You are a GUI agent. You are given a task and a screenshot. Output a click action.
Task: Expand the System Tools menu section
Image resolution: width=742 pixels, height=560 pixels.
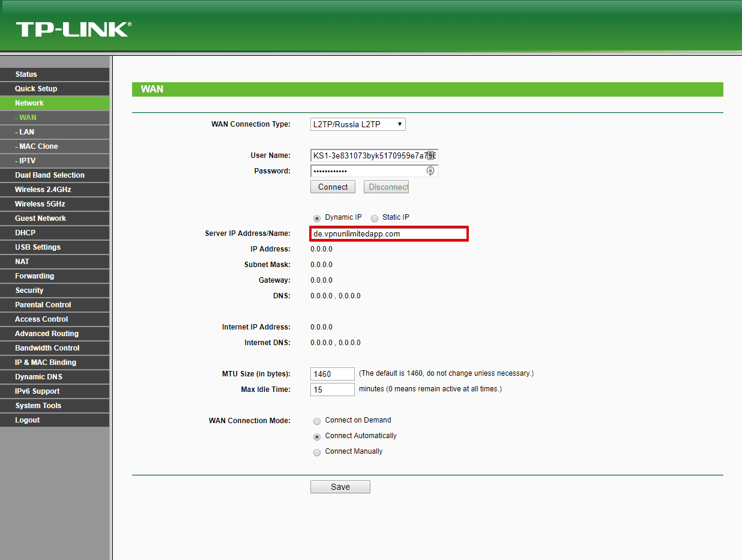[38, 406]
